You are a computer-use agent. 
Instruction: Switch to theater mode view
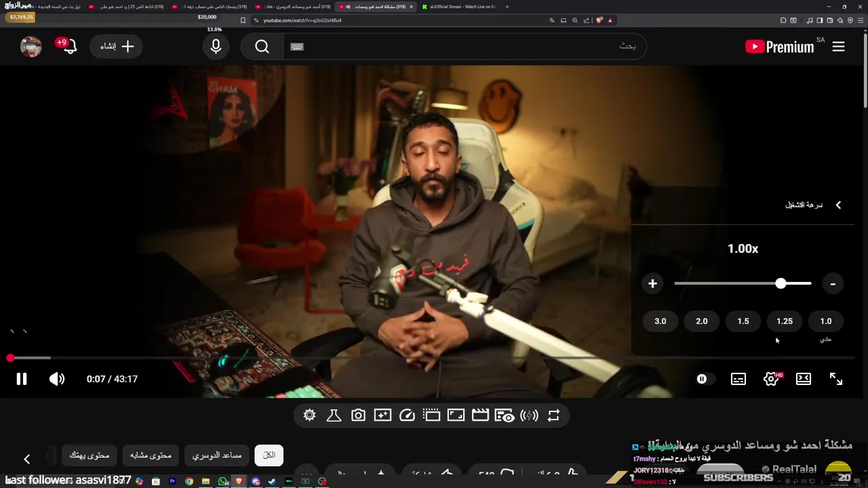[x=804, y=379]
